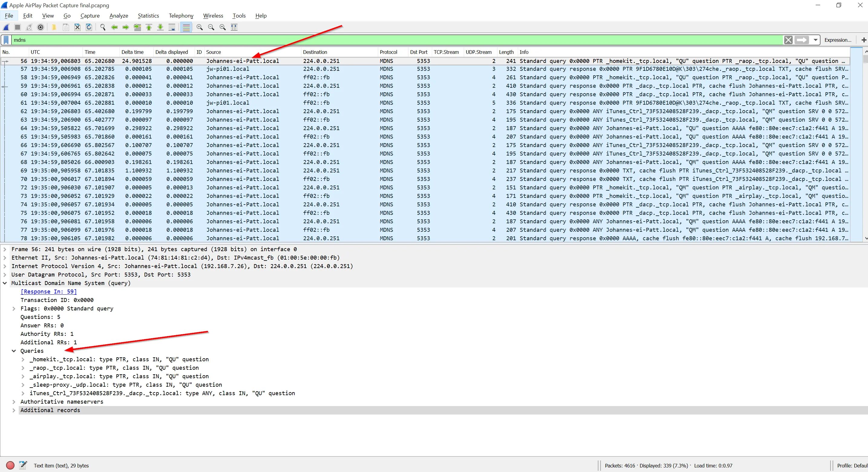The height and width of the screenshot is (472, 868).
Task: Expand the Additional records node
Action: [x=14, y=410]
